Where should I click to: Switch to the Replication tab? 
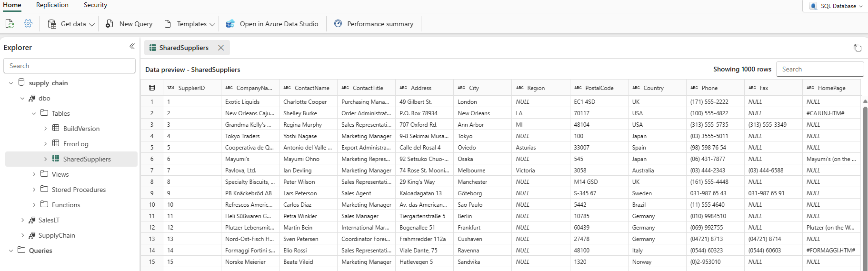[x=52, y=5]
